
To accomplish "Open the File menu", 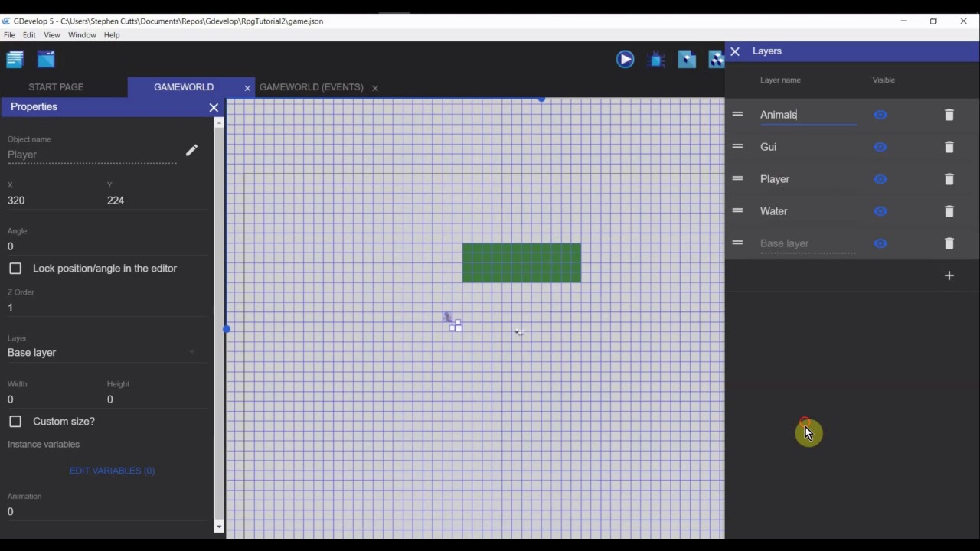I will coord(9,35).
